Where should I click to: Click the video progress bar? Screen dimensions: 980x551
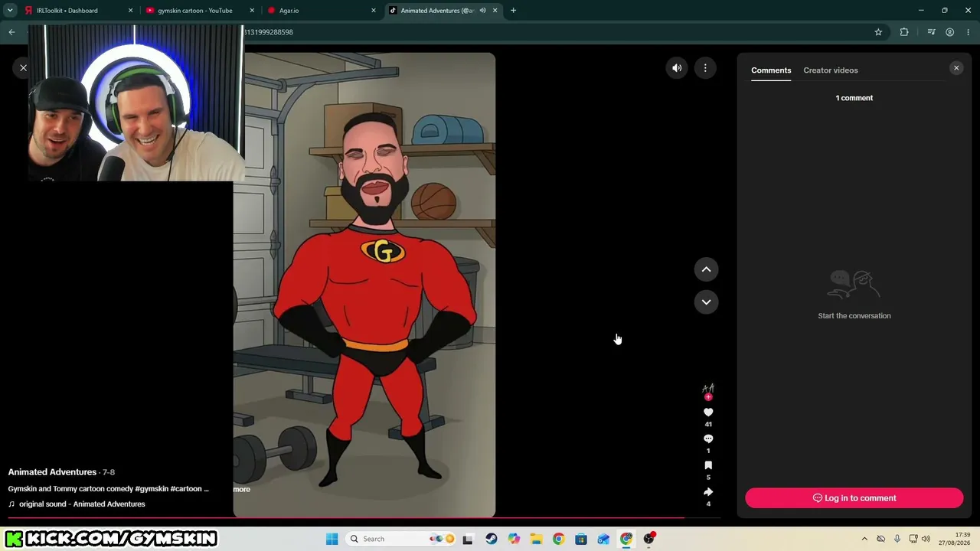point(364,518)
